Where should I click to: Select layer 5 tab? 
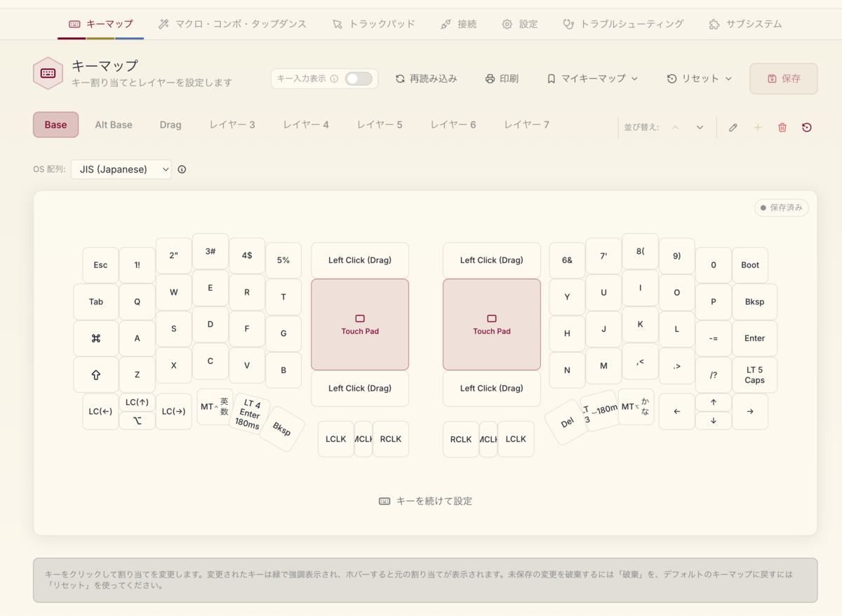click(380, 125)
